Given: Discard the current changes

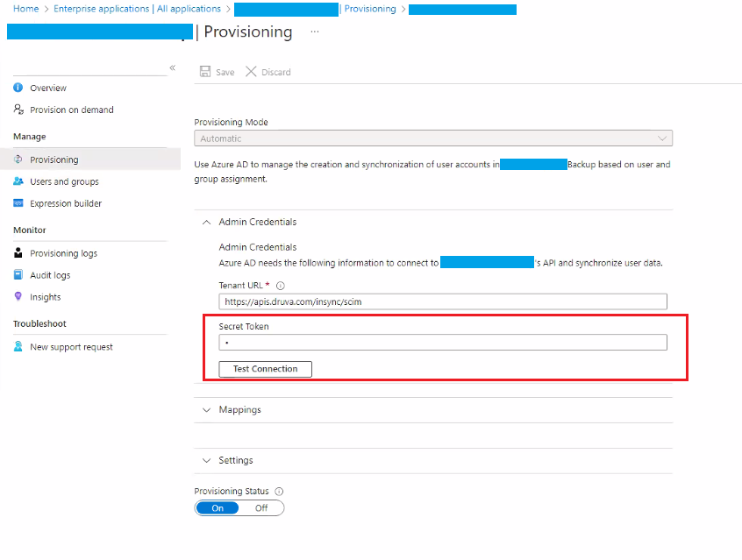Looking at the screenshot, I should coord(268,72).
